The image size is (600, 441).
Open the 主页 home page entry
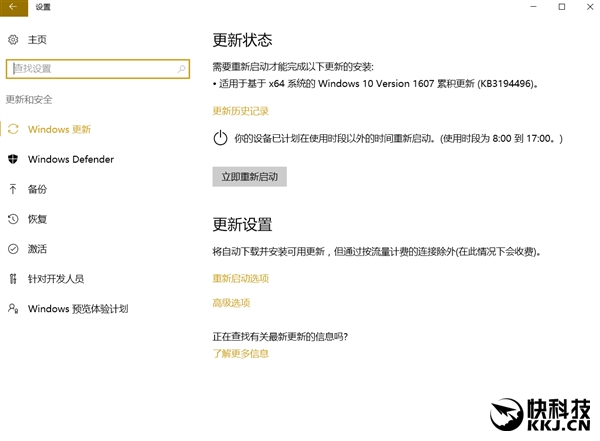37,39
